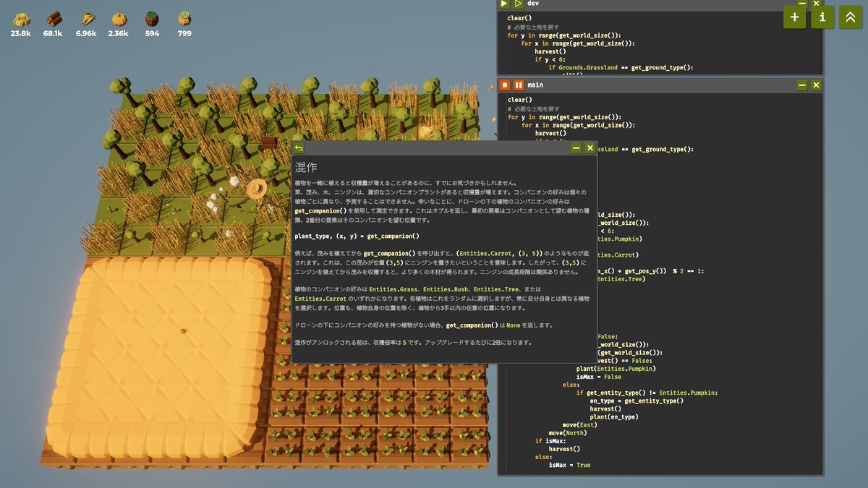Click the 68.1k wood count
Viewport: 868px width, 488px height.
pos(53,33)
